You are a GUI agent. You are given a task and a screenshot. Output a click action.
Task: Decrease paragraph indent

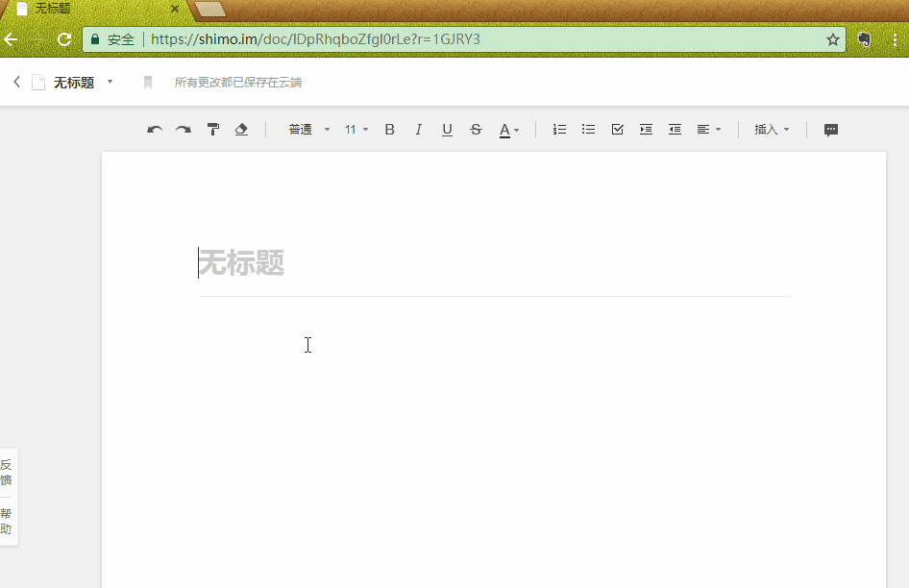pyautogui.click(x=675, y=130)
